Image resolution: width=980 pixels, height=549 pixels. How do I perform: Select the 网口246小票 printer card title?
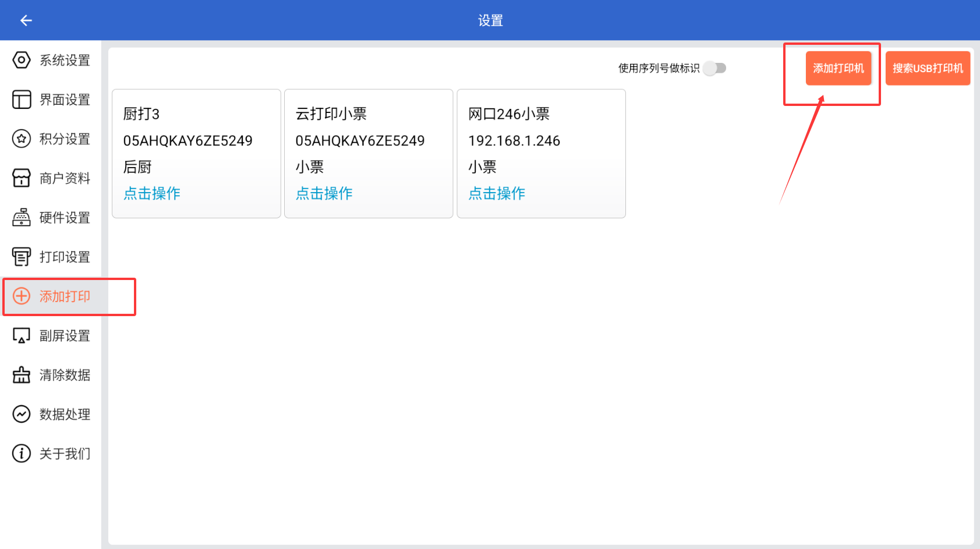point(509,114)
